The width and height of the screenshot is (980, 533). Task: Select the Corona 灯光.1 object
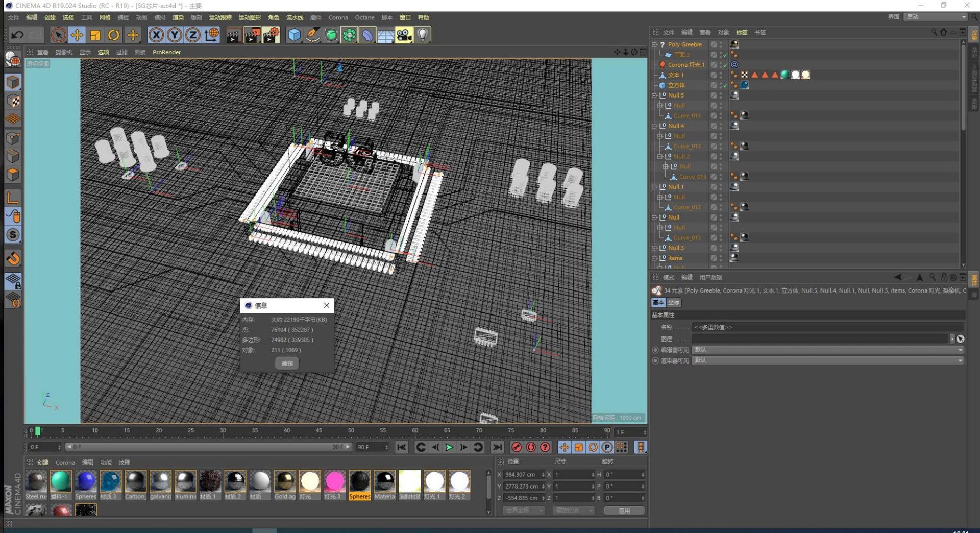click(x=686, y=65)
